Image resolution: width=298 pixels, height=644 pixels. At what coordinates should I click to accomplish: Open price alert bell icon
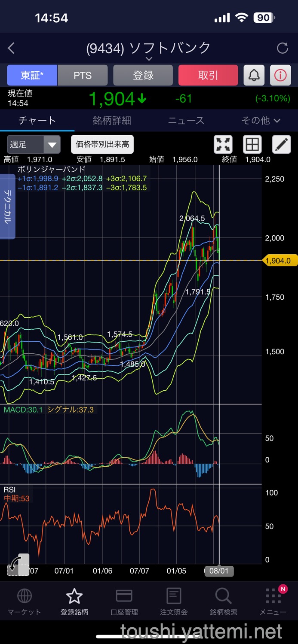[x=254, y=76]
